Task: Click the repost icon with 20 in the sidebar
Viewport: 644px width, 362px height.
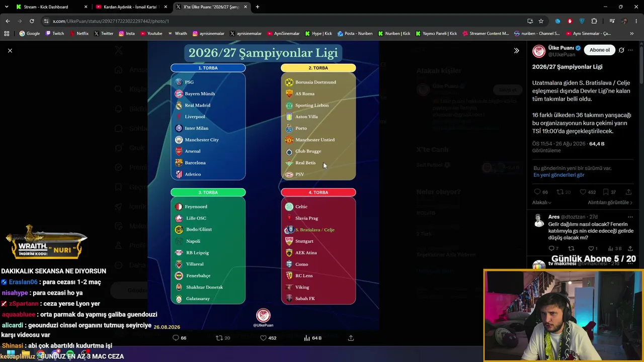Action: pos(560,192)
